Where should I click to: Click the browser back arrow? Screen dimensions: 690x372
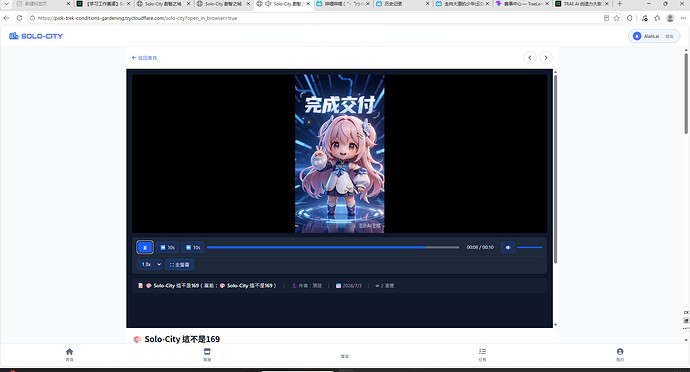tap(6, 18)
